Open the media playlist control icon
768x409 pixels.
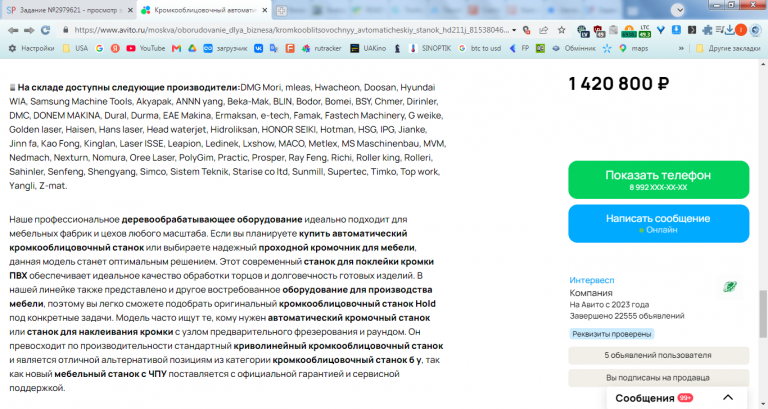(x=719, y=30)
